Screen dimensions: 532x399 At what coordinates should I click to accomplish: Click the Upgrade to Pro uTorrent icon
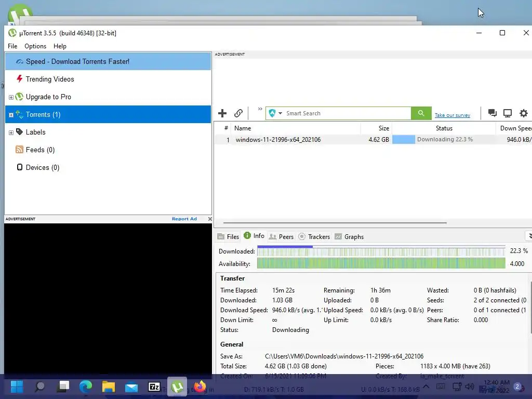[19, 97]
